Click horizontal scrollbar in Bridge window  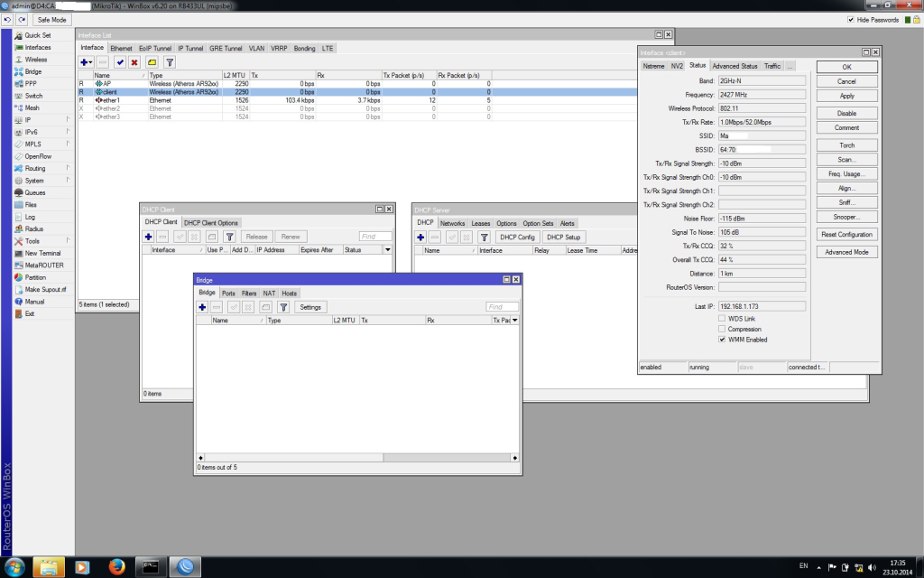(x=357, y=458)
